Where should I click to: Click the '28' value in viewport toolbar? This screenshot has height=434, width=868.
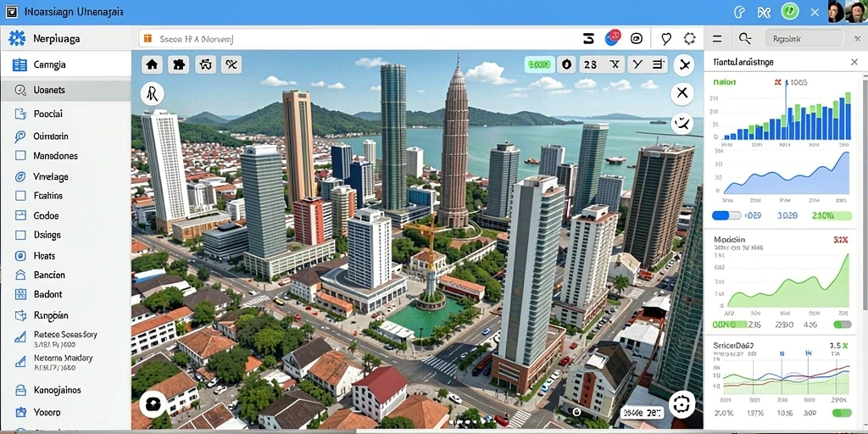591,64
